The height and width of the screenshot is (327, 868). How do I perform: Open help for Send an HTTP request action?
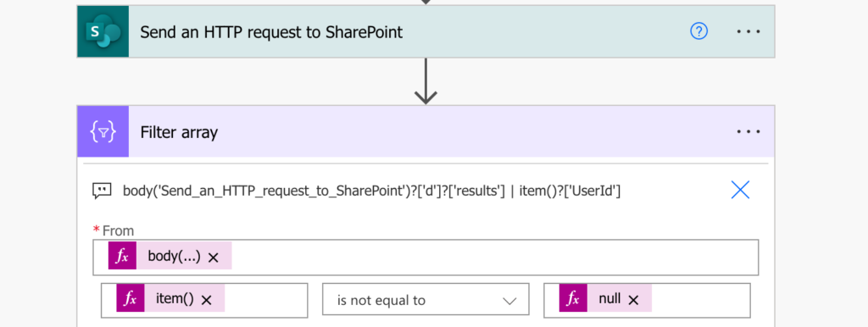[698, 31]
